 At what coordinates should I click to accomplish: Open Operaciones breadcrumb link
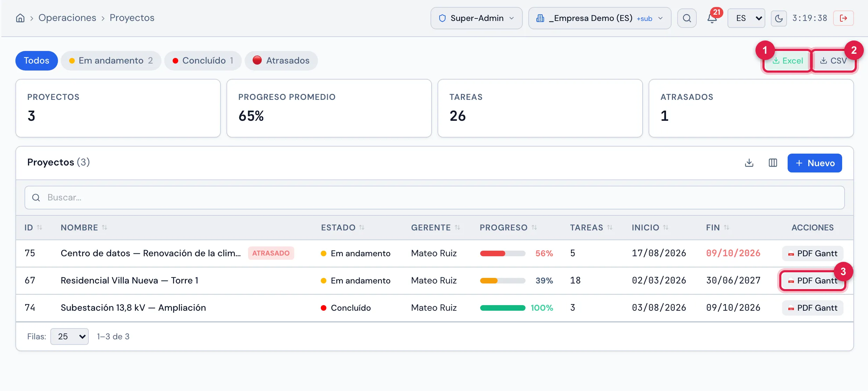[67, 18]
